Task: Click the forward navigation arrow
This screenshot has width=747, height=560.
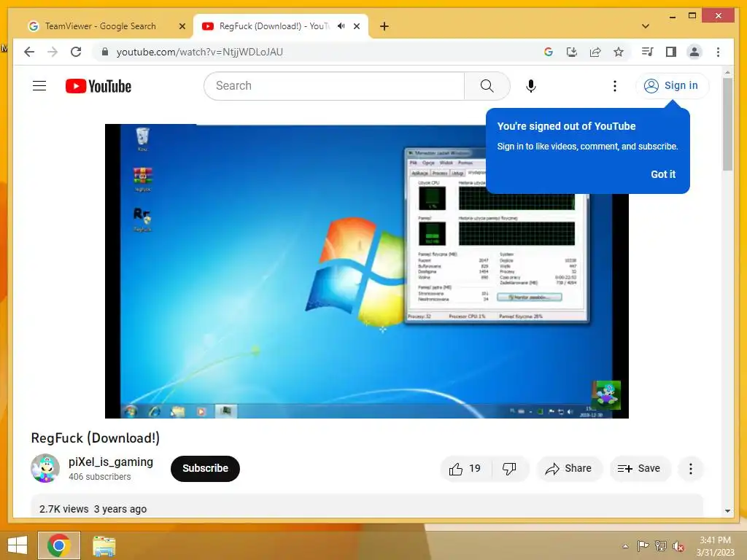Action: tap(53, 52)
